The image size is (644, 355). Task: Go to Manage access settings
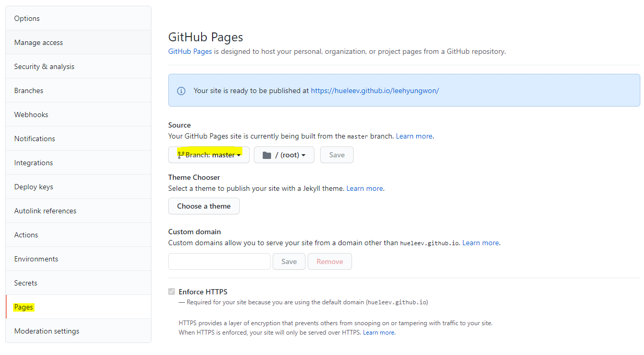(x=78, y=42)
